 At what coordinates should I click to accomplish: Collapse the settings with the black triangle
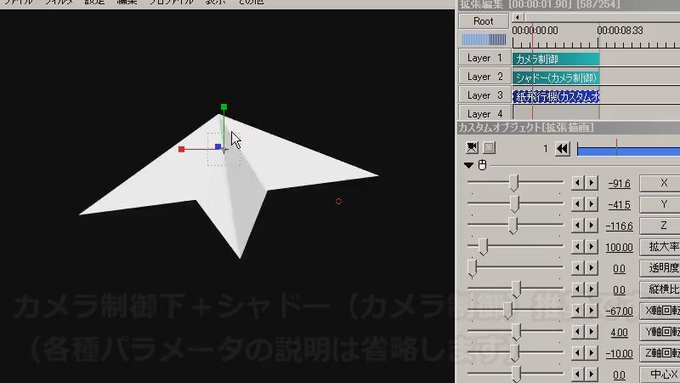click(x=468, y=165)
